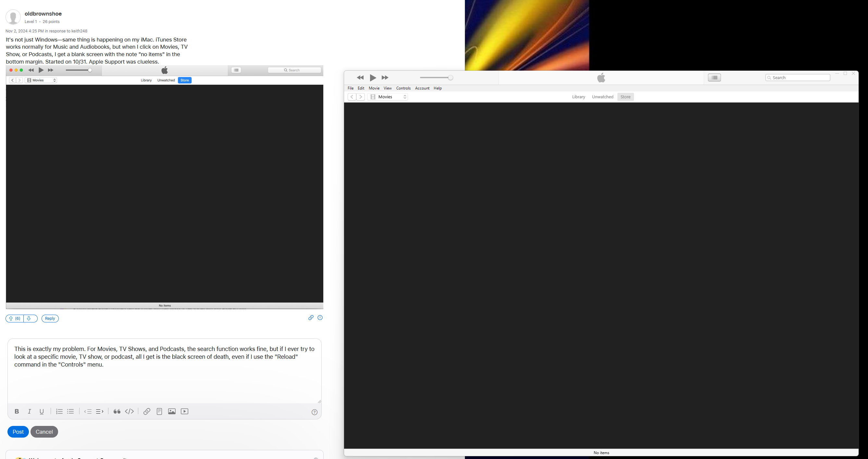Switch to the Library tab in iTunes
This screenshot has height=459, width=868.
[578, 97]
